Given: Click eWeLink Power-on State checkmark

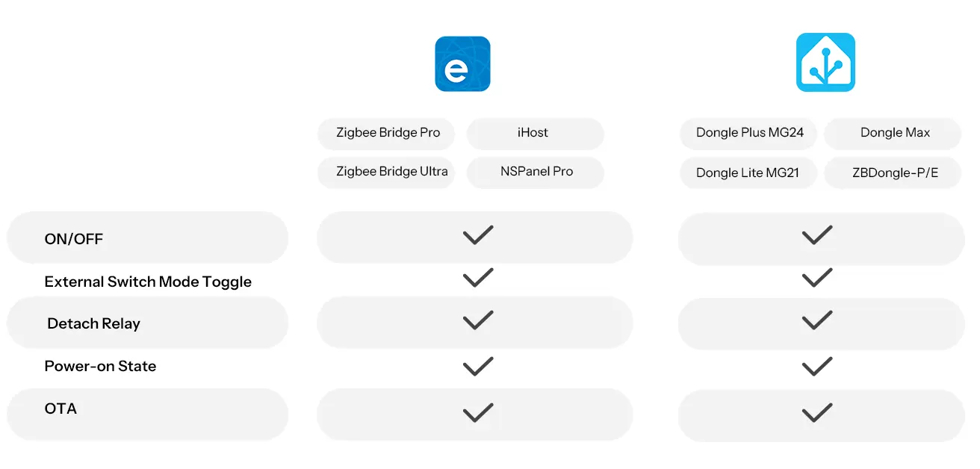Looking at the screenshot, I should tap(478, 367).
